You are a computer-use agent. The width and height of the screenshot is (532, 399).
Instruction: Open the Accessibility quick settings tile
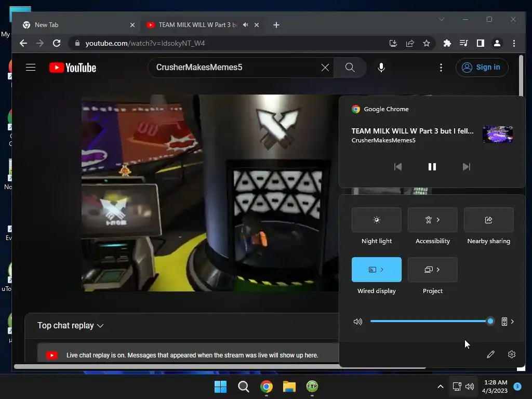pyautogui.click(x=433, y=220)
